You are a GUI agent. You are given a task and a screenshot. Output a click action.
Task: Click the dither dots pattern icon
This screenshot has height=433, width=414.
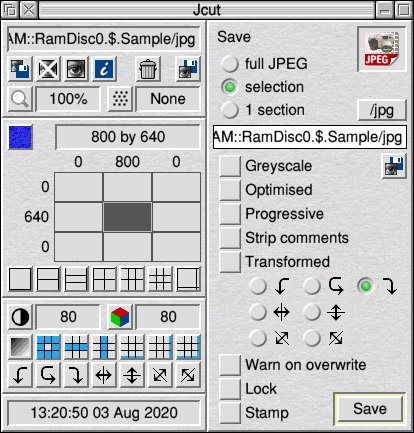[120, 99]
